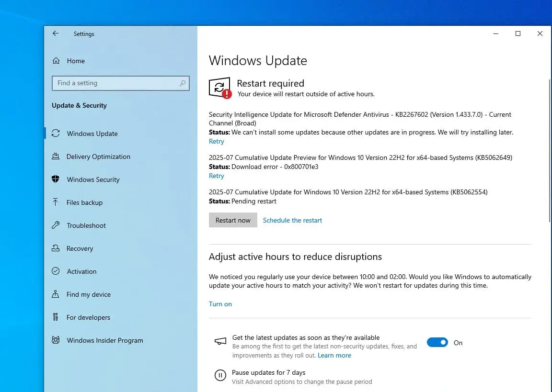Go to Delivery Optimization
Viewport: 552px width, 392px height.
(x=98, y=157)
